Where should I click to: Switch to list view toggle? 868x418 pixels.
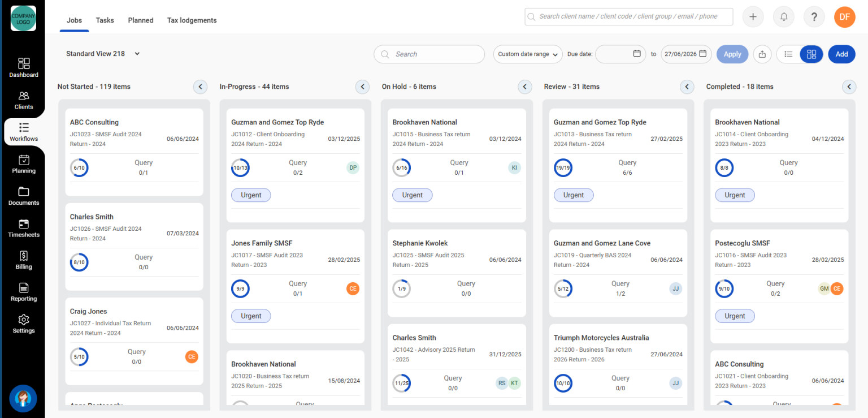pos(788,54)
